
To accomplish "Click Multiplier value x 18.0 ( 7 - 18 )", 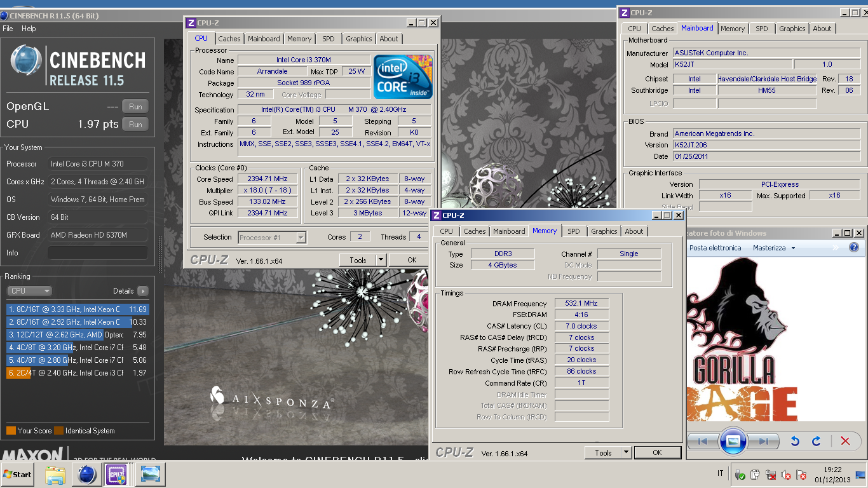I will tap(268, 191).
